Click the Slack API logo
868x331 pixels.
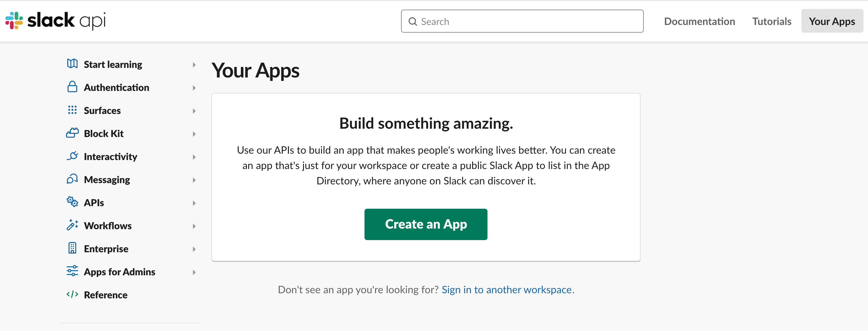click(x=56, y=20)
